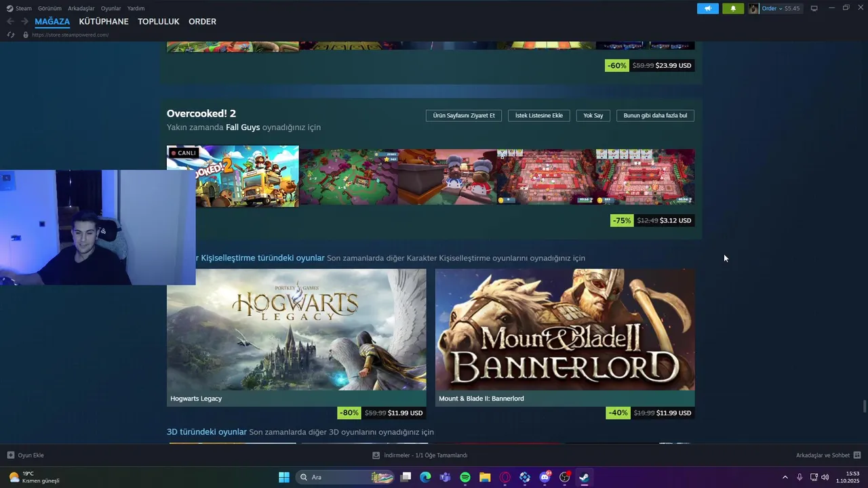The image size is (868, 488).
Task: Open the ORDER profile tab
Action: [202, 22]
